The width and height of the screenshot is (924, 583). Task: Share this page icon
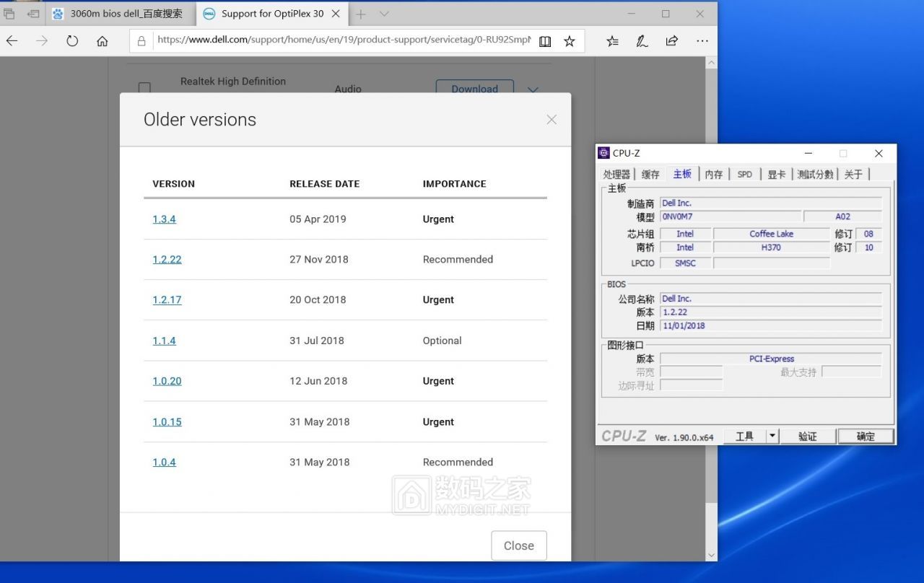(672, 41)
